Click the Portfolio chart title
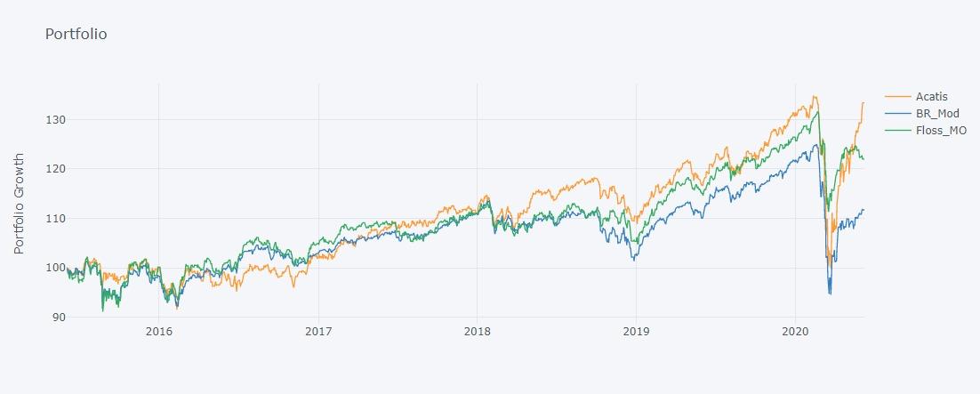 pyautogui.click(x=76, y=35)
